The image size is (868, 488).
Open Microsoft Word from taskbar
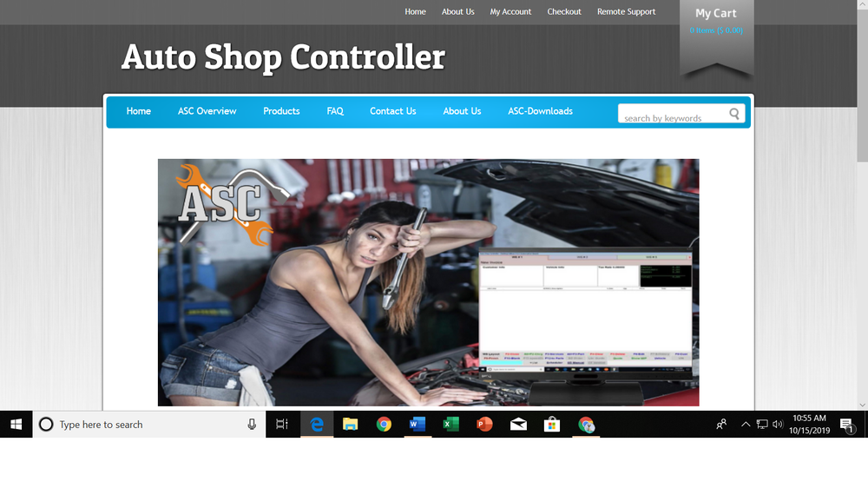pos(418,425)
